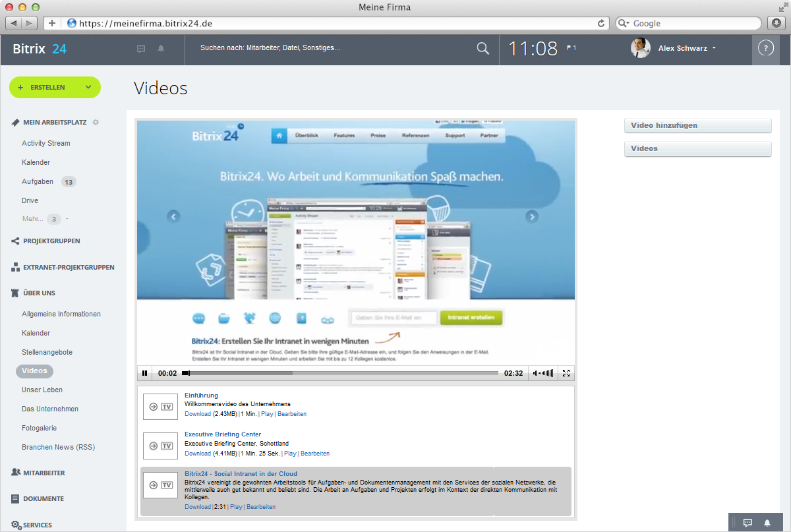Click the TV thumbnail for Einführung
791x532 pixels.
[x=161, y=407]
